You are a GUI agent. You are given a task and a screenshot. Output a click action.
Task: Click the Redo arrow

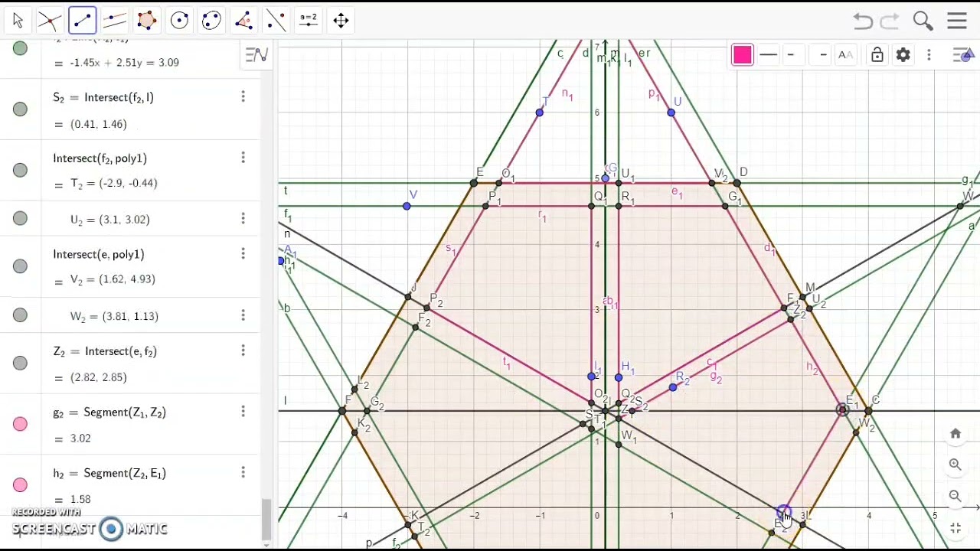point(890,21)
